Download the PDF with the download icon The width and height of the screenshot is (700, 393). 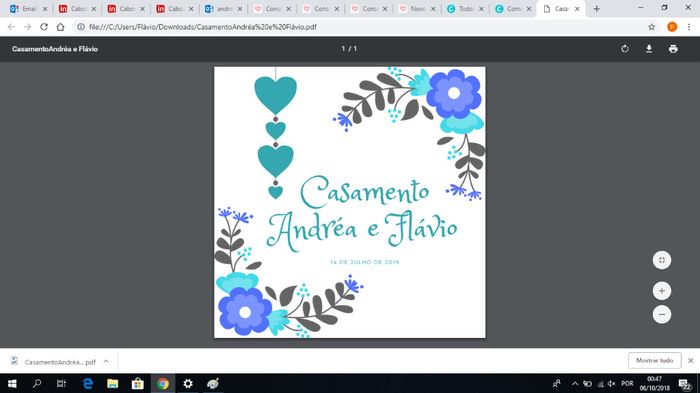tap(649, 49)
